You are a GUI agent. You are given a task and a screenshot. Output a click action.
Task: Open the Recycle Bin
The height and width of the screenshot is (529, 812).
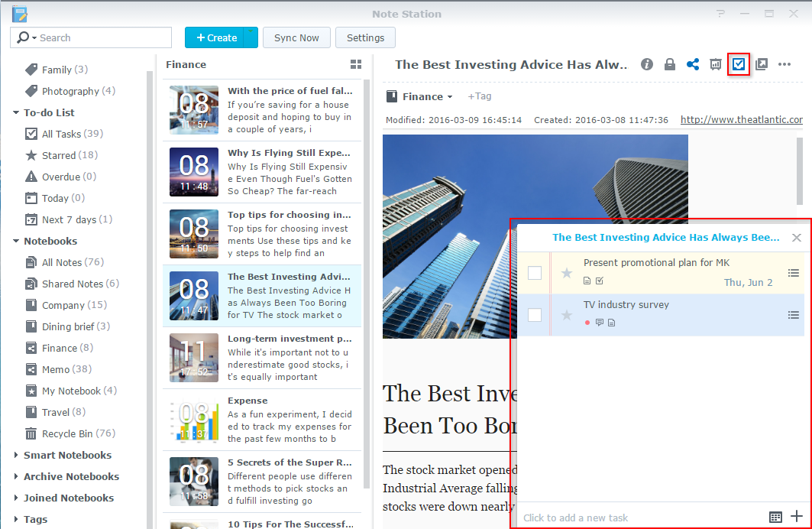point(70,433)
